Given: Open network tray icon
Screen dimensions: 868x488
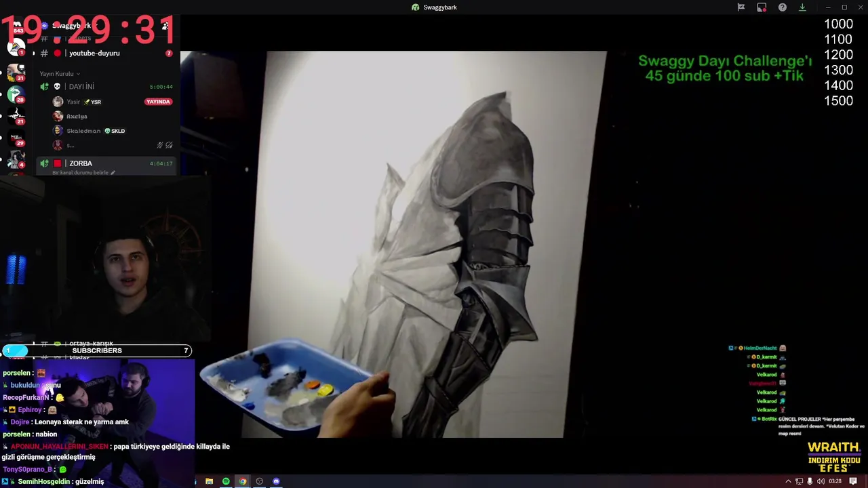Looking at the screenshot, I should (799, 481).
